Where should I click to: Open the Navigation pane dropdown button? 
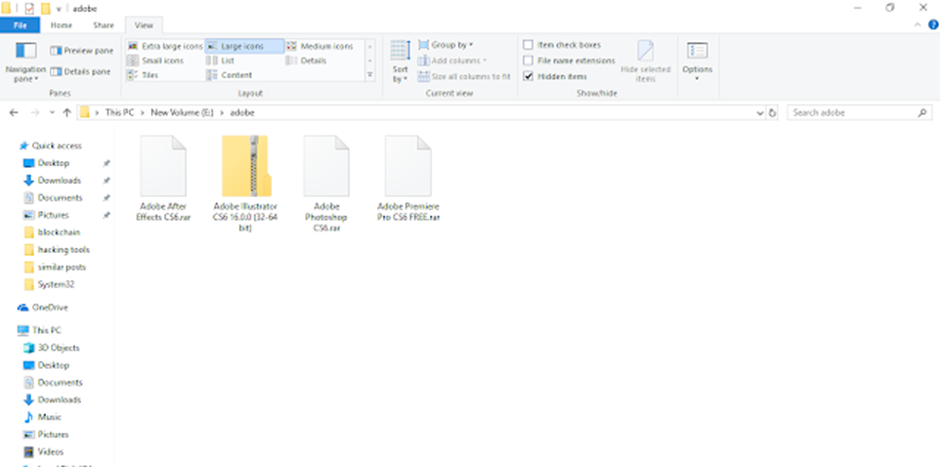tap(25, 62)
